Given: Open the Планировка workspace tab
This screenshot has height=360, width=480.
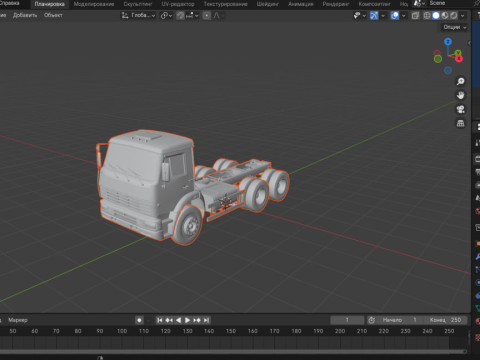Looking at the screenshot, I should pos(49,4).
